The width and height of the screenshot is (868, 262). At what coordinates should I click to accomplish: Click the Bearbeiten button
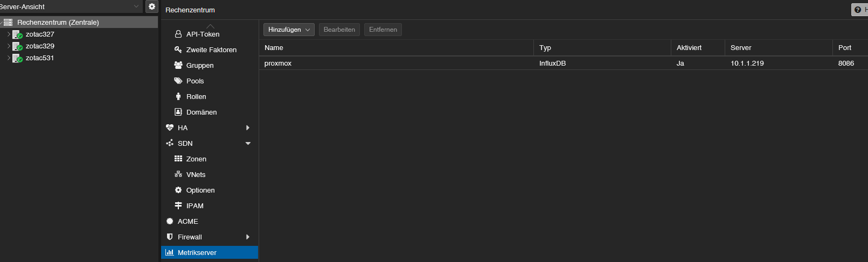(x=339, y=30)
